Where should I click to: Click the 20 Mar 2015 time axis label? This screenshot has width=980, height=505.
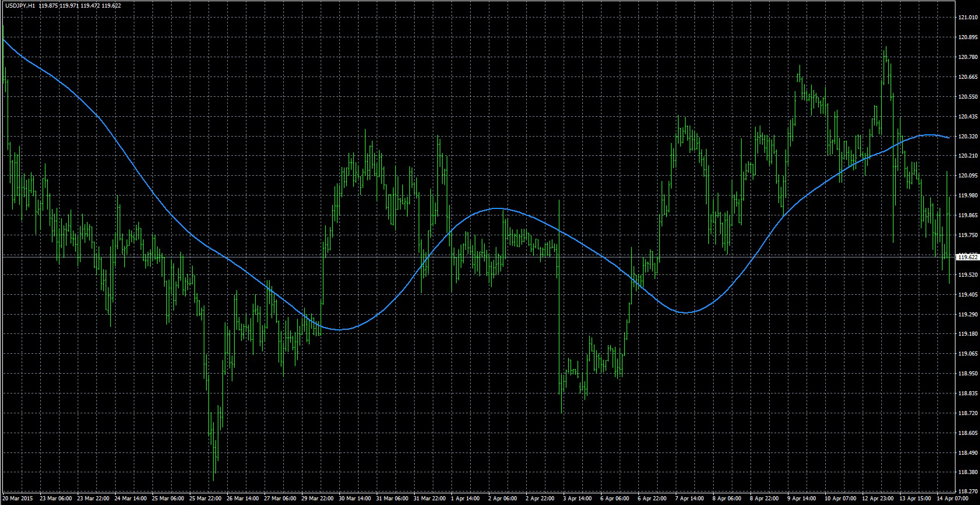(x=17, y=500)
